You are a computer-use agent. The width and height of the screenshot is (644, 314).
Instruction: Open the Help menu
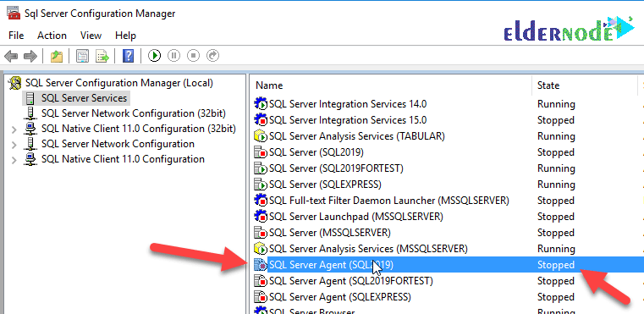pos(125,36)
